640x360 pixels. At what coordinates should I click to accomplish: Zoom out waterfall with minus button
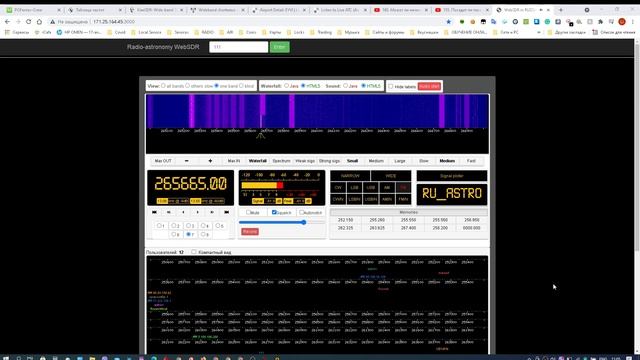pyautogui.click(x=187, y=161)
